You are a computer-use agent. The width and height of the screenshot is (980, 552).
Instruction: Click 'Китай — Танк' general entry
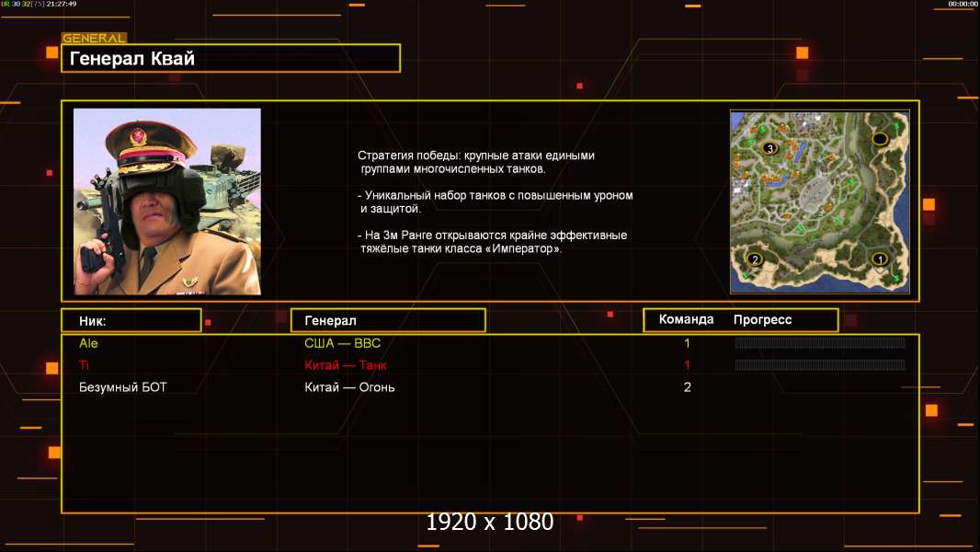click(x=345, y=364)
